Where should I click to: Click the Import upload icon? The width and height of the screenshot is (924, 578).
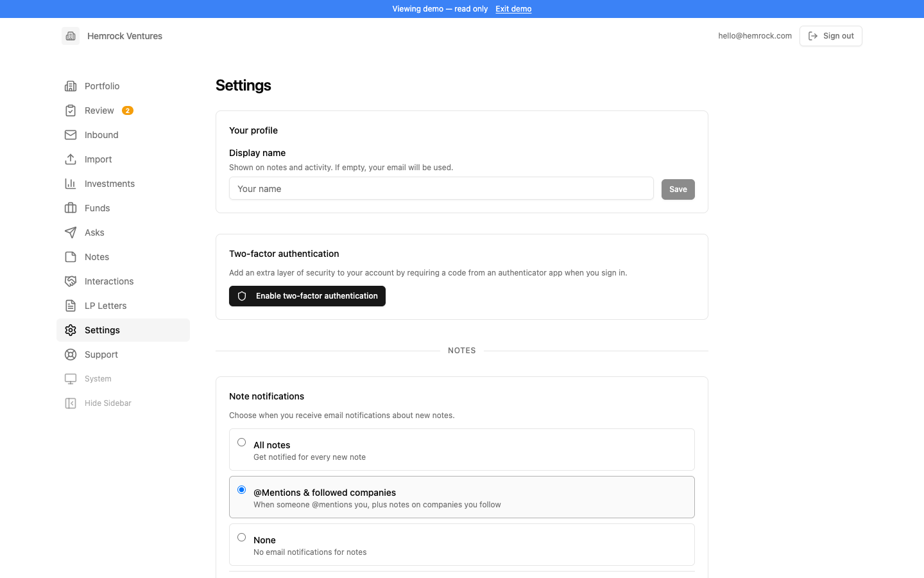[71, 159]
